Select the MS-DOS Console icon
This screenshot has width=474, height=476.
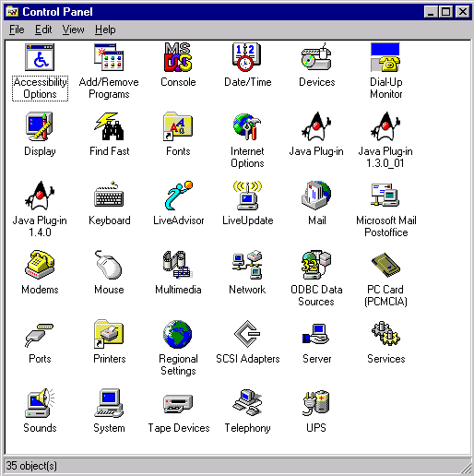pyautogui.click(x=178, y=57)
